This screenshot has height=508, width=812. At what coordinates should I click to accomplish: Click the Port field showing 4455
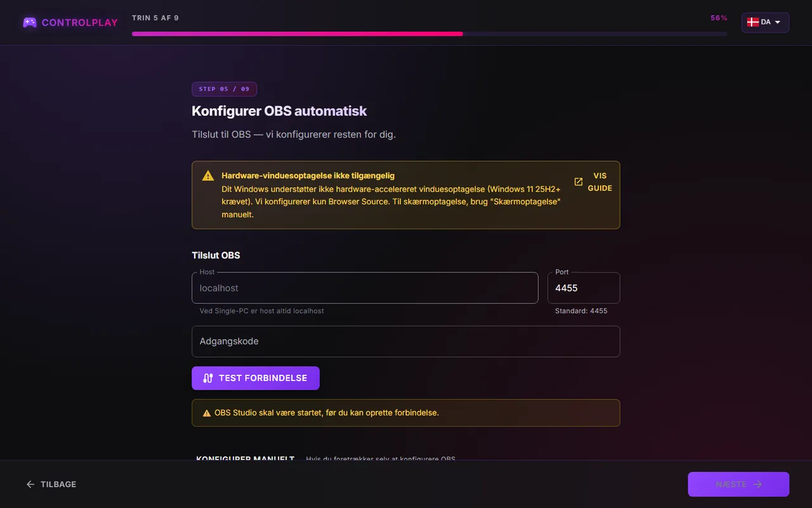[x=584, y=288]
